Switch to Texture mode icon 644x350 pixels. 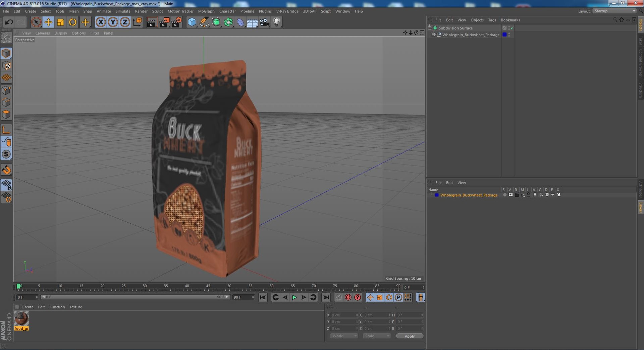(6, 65)
